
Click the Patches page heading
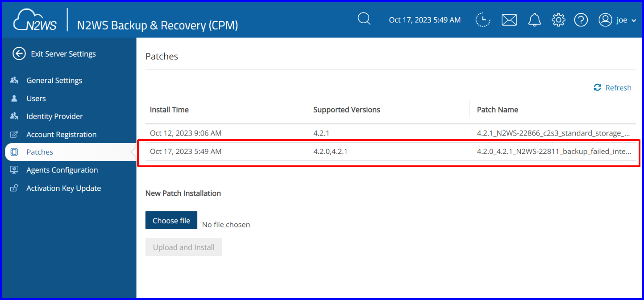[x=162, y=57]
